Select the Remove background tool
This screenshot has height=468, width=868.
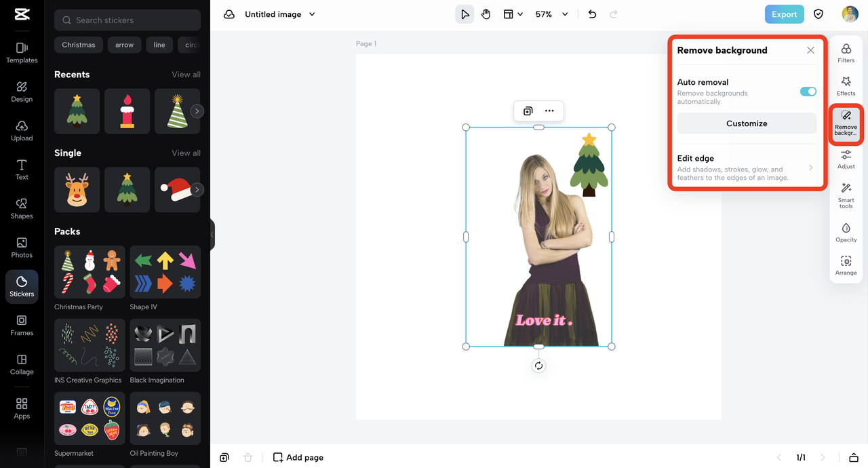(846, 123)
